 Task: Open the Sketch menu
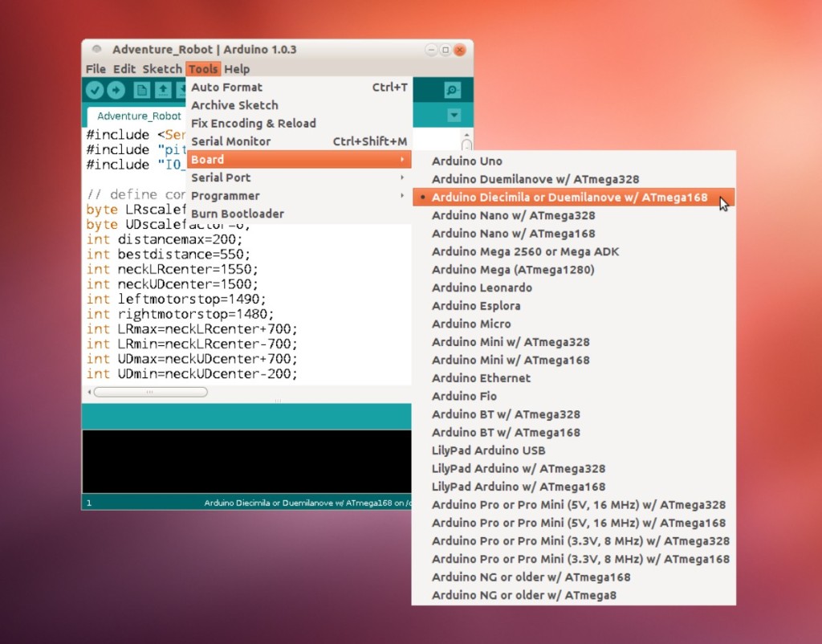pyautogui.click(x=162, y=69)
